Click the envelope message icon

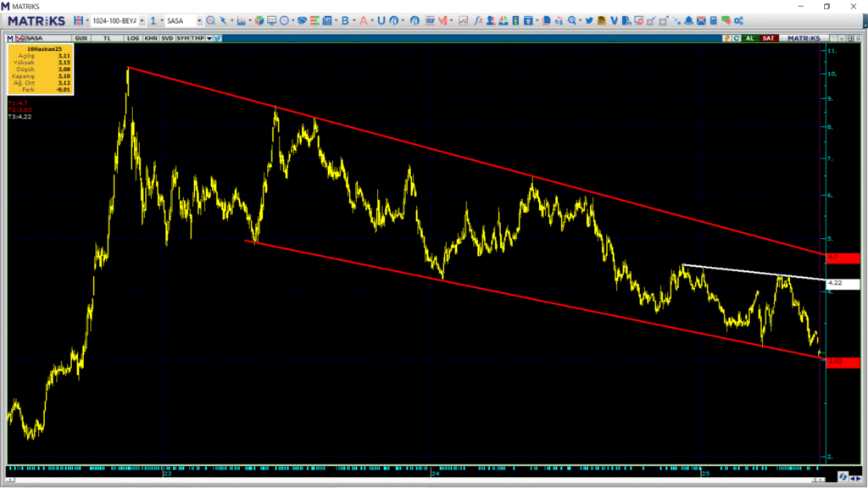pos(702,20)
